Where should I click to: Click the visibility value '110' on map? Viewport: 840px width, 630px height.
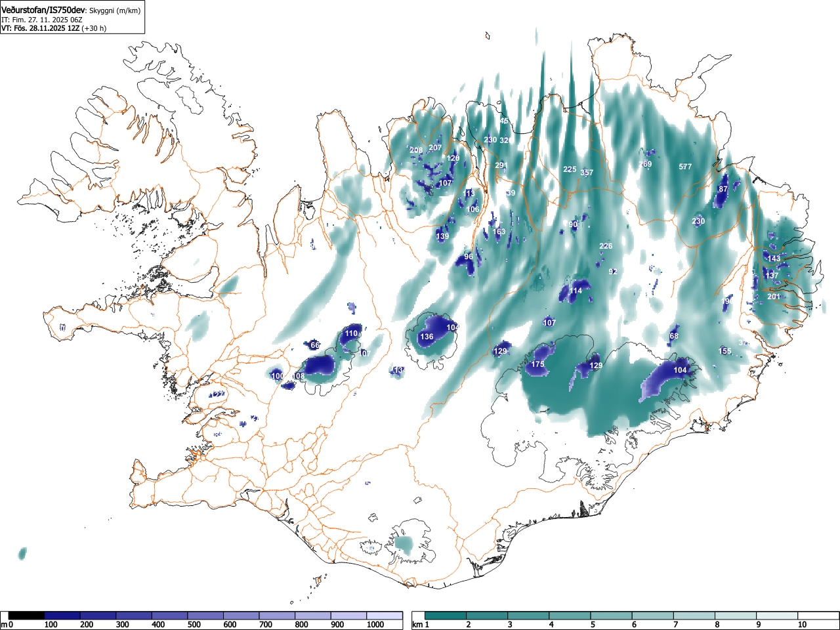(x=352, y=333)
